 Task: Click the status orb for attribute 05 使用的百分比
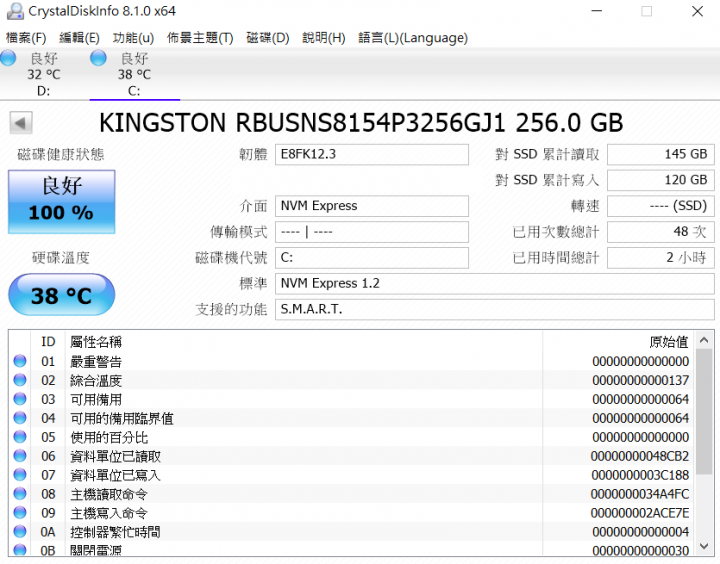tap(20, 437)
